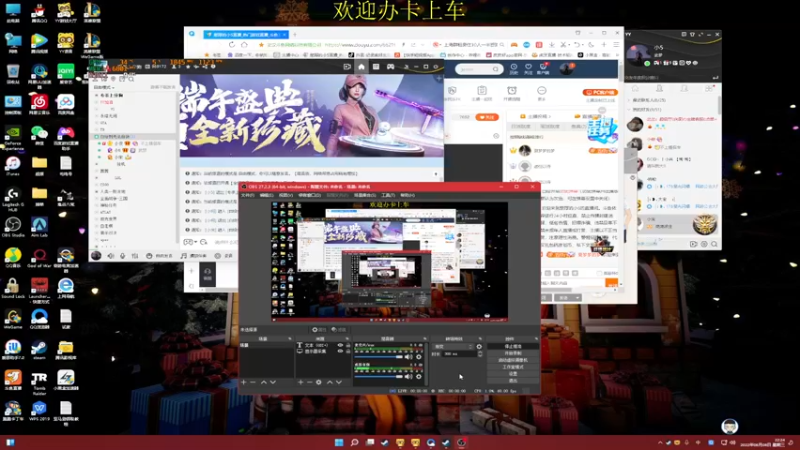The image size is (800, 450).
Task: Click orange follow button on Douyu page
Action: [x=487, y=117]
